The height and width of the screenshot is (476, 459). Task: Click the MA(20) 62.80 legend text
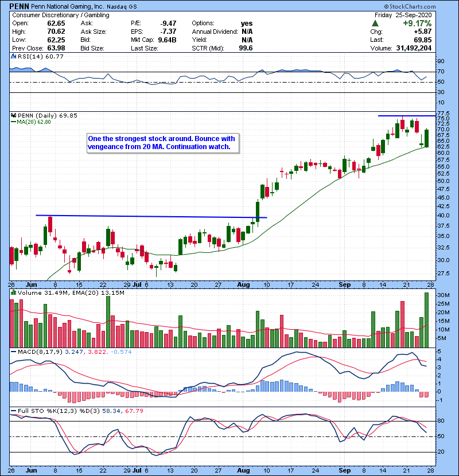(x=34, y=122)
